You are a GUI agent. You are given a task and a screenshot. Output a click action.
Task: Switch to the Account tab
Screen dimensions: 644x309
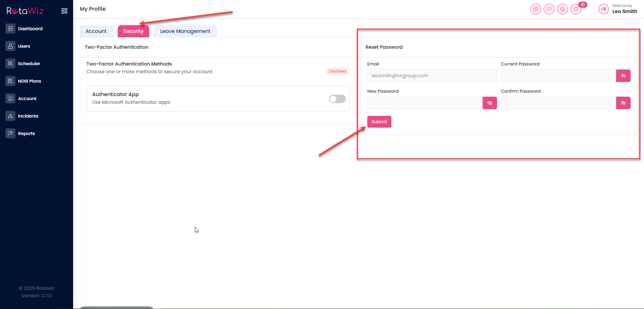pyautogui.click(x=96, y=31)
